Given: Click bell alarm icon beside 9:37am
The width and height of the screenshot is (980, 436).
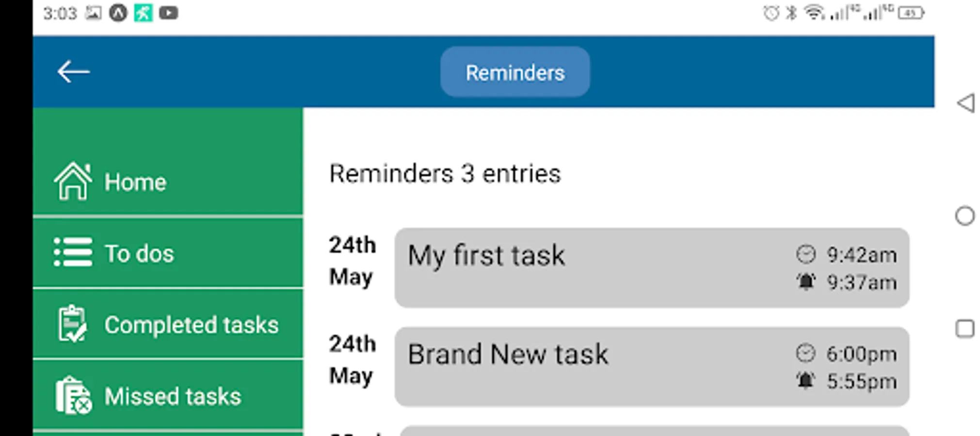Looking at the screenshot, I should click(805, 281).
